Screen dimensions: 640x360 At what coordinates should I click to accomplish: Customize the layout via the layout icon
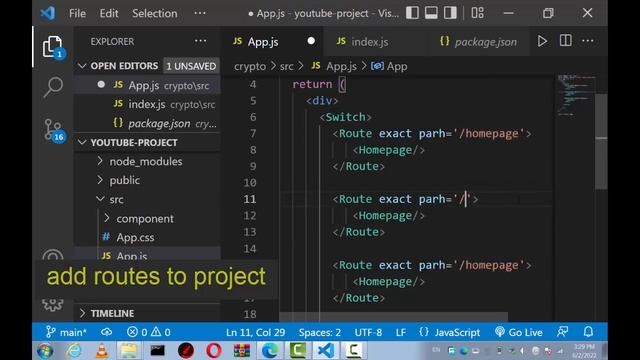(x=477, y=13)
